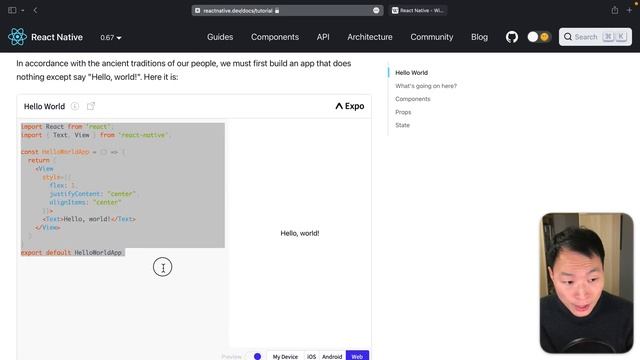Select the My Device platform button

tap(285, 356)
